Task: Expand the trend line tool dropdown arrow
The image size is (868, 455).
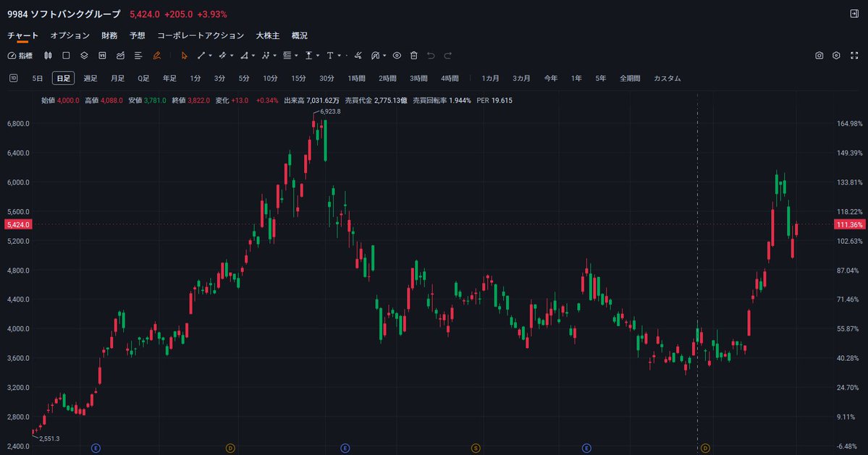Action: [211, 55]
